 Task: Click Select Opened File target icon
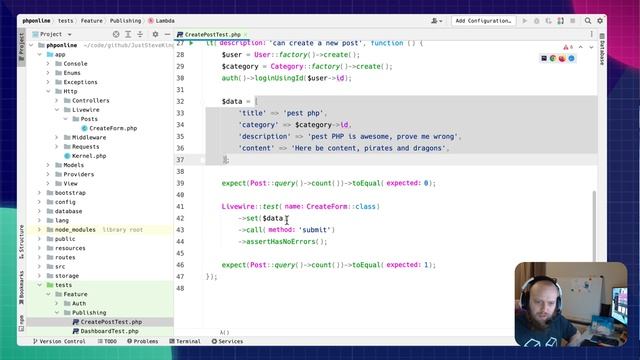pos(116,34)
